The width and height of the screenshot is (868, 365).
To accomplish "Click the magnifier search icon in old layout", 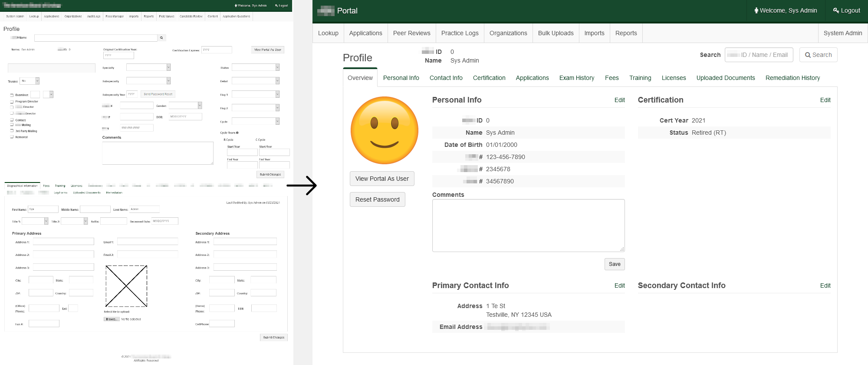I will [161, 38].
